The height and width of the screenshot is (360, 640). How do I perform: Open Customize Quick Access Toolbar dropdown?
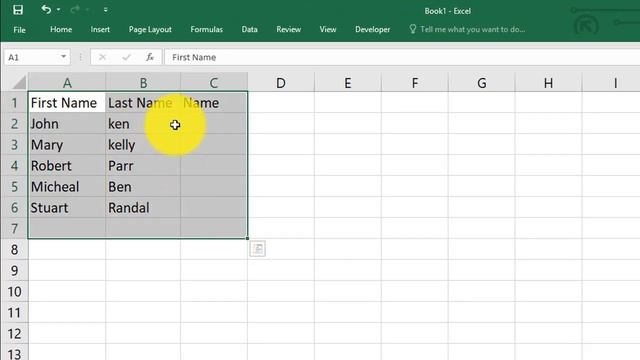105,10
